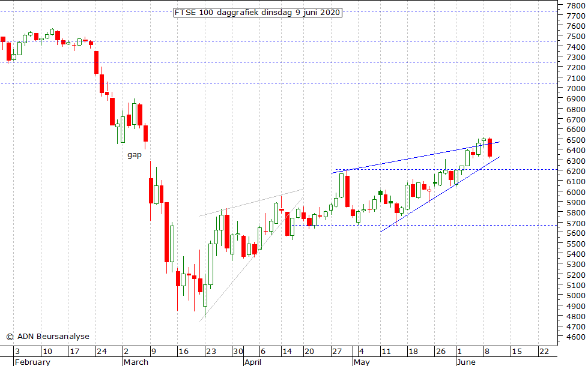Select the 6700 price axis label
Screen dimensions: 588x366
click(575, 119)
